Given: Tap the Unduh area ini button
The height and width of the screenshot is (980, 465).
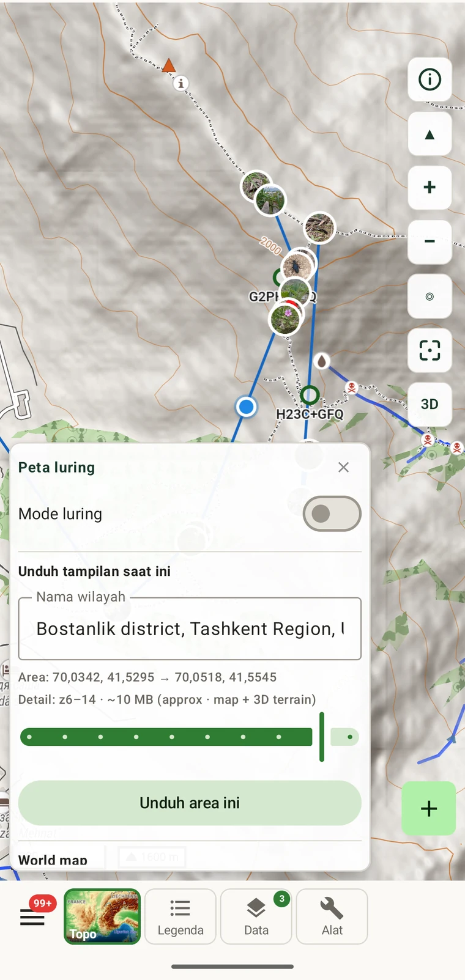Looking at the screenshot, I should pos(190,803).
